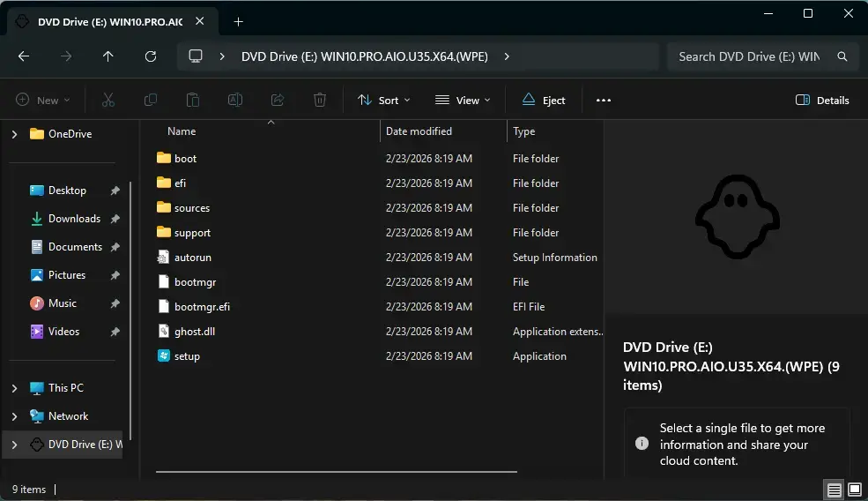The height and width of the screenshot is (501, 868).
Task: Switch to details list view icon in status bar
Action: coord(835,490)
